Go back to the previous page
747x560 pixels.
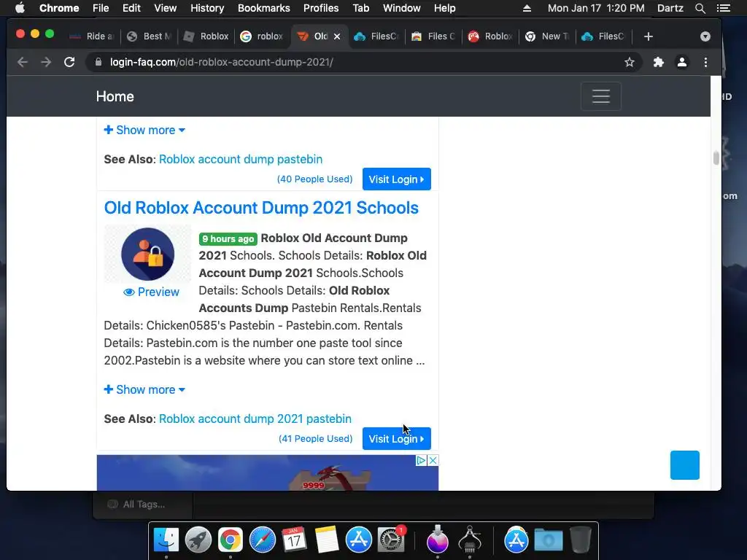[x=23, y=63]
